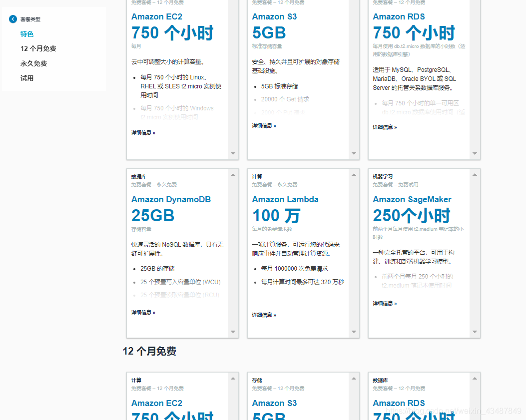Click scroll-up arrow in bottom S3 card

coord(354,379)
